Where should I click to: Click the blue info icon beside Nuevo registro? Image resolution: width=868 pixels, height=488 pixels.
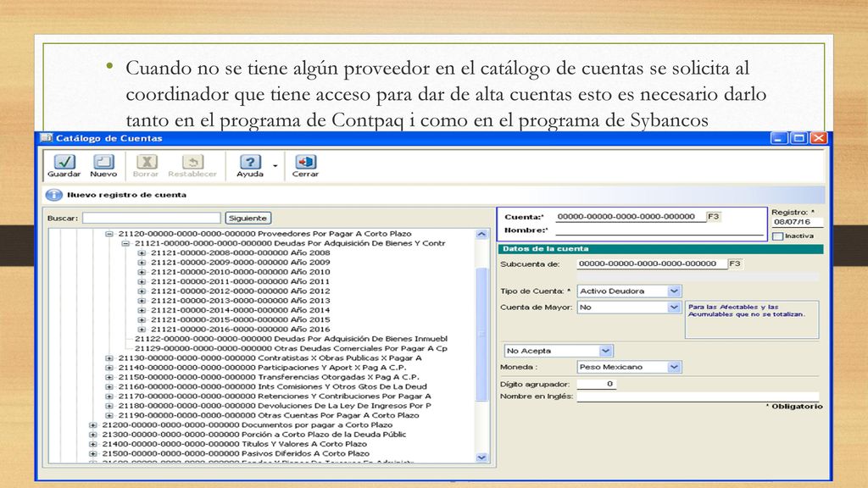(x=53, y=195)
